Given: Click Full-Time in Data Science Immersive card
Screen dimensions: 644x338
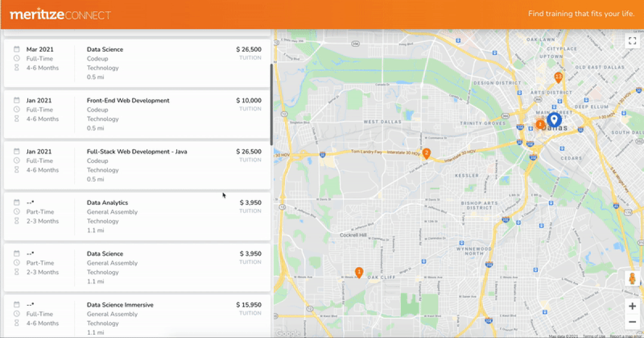Looking at the screenshot, I should tap(40, 314).
